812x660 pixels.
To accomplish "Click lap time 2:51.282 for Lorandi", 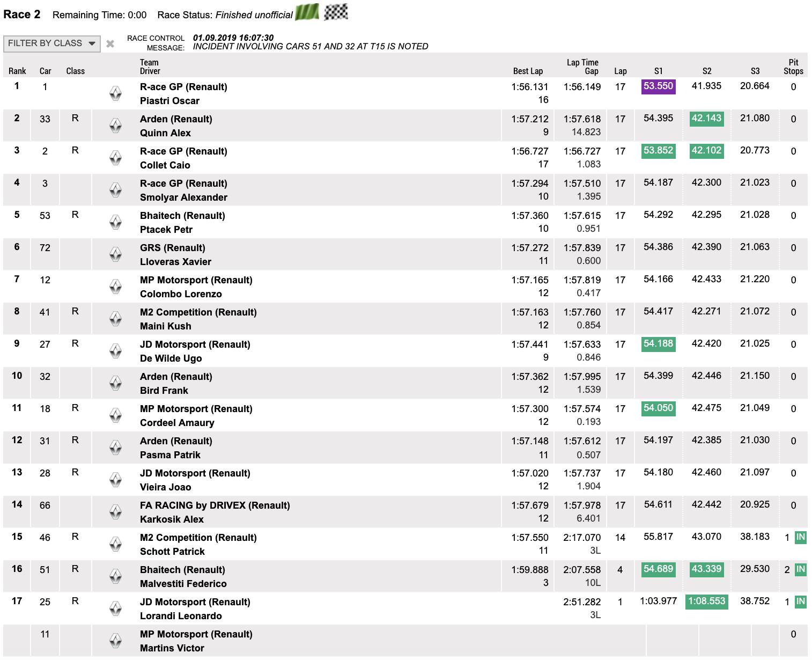I will [x=582, y=602].
